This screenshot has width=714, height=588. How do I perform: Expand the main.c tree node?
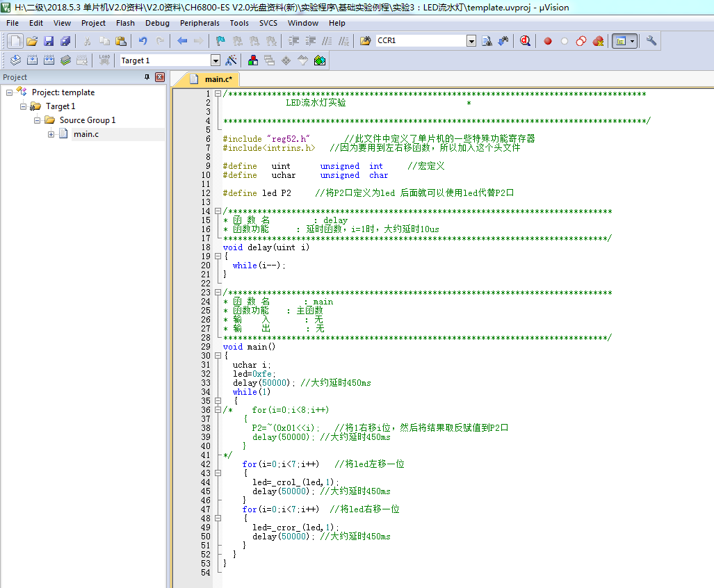click(x=51, y=134)
